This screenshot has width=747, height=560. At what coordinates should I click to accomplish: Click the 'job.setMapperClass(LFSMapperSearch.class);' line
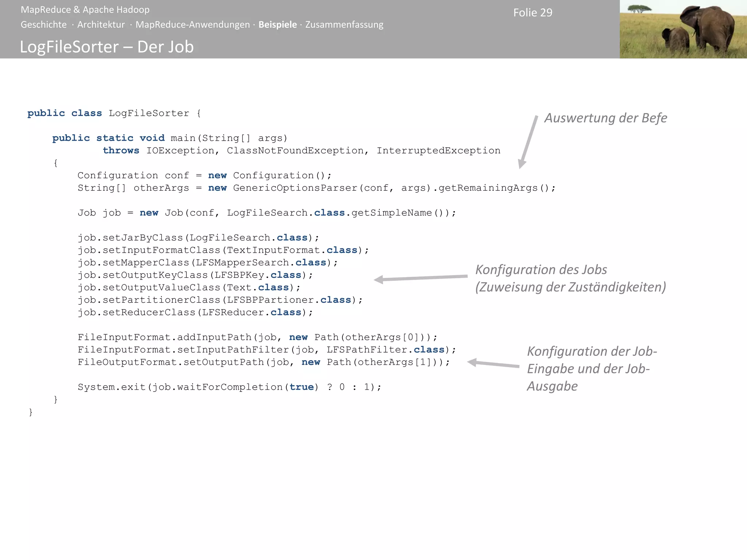coord(208,262)
